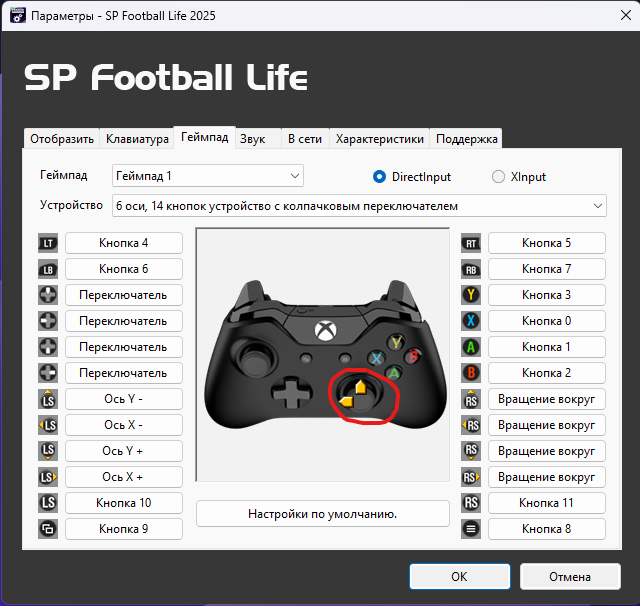This screenshot has width=640, height=606.
Task: Click the Кнопка 7 mapping button
Action: pos(547,269)
